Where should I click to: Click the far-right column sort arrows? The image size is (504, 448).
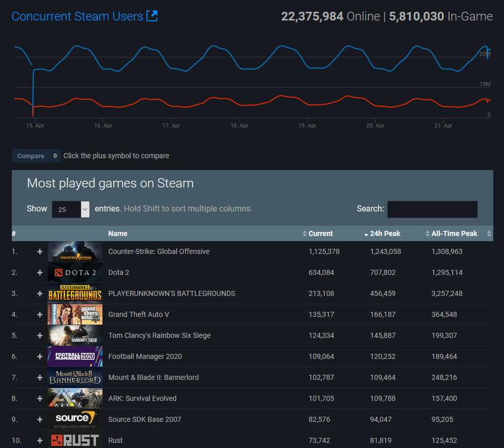tap(489, 233)
